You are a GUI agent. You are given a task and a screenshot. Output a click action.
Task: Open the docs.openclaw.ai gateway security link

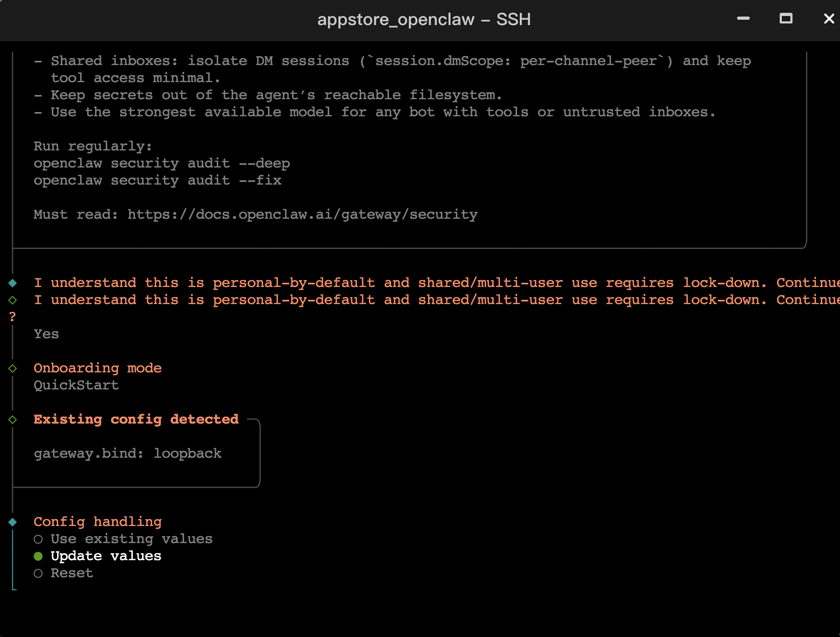pyautogui.click(x=302, y=214)
